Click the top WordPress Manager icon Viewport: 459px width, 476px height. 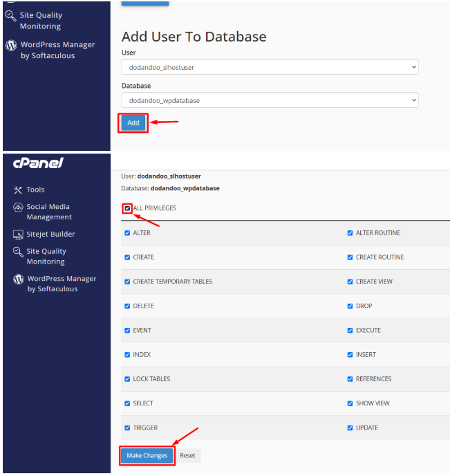[11, 45]
